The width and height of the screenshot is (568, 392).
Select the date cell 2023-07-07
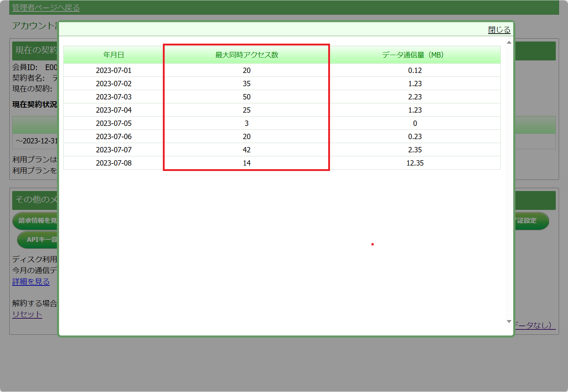[x=113, y=150]
